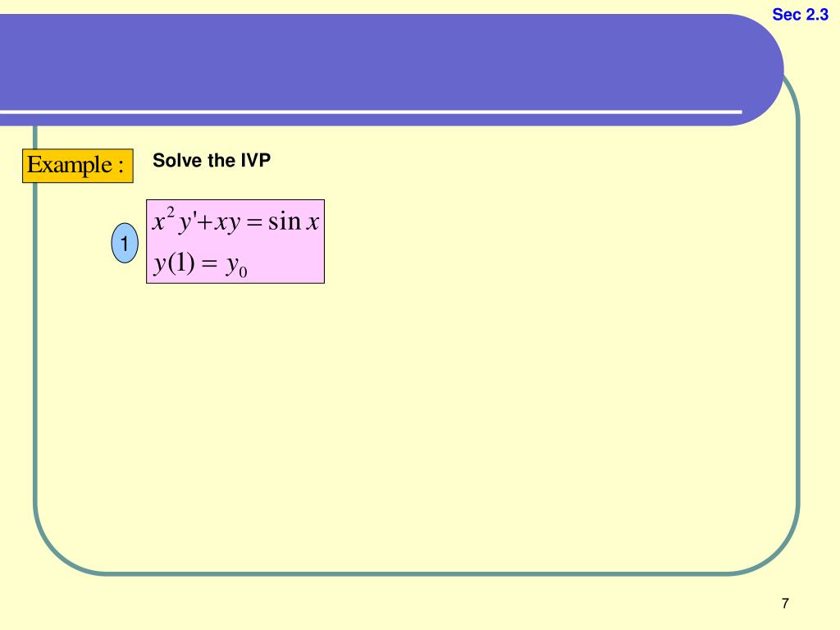Click the initial condition y(1) = y0
This screenshot has height=630, width=840.
[x=200, y=263]
